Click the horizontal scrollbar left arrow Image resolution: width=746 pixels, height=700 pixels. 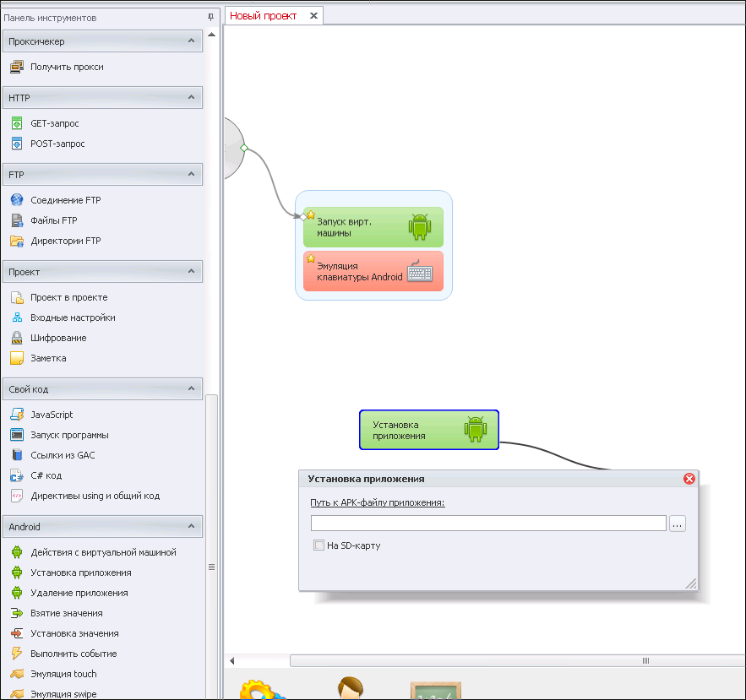[231, 661]
